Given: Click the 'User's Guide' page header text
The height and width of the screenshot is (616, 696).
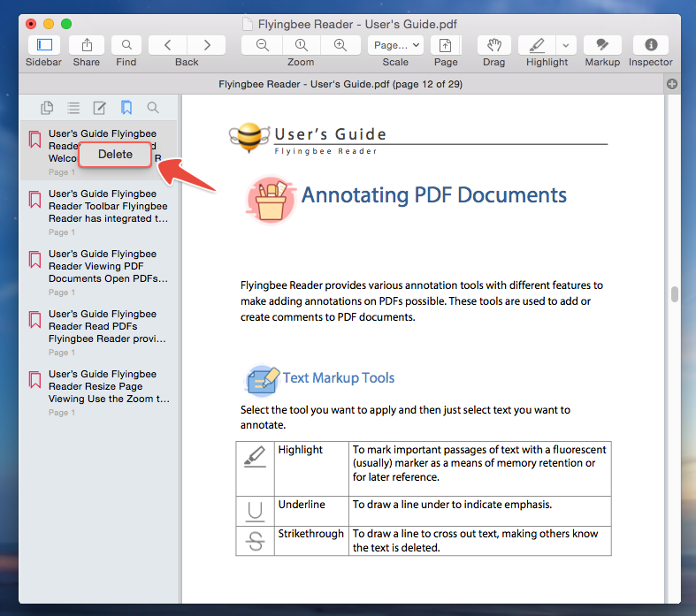Looking at the screenshot, I should [330, 134].
